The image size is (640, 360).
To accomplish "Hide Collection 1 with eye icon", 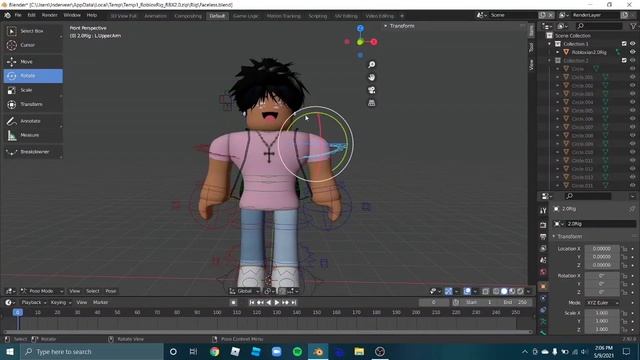I will click(x=633, y=44).
